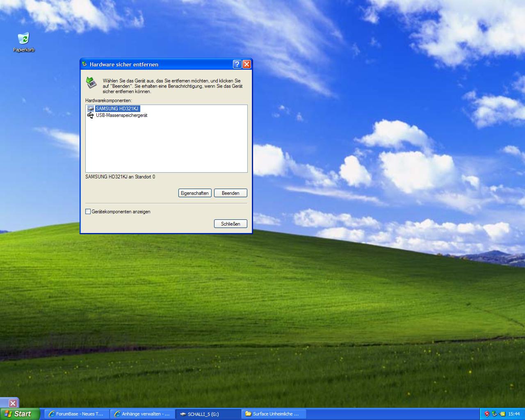This screenshot has height=420, width=525.
Task: Click the 'SAMSUNG HD321KJ an Standort 0' status text
Action: pos(120,177)
